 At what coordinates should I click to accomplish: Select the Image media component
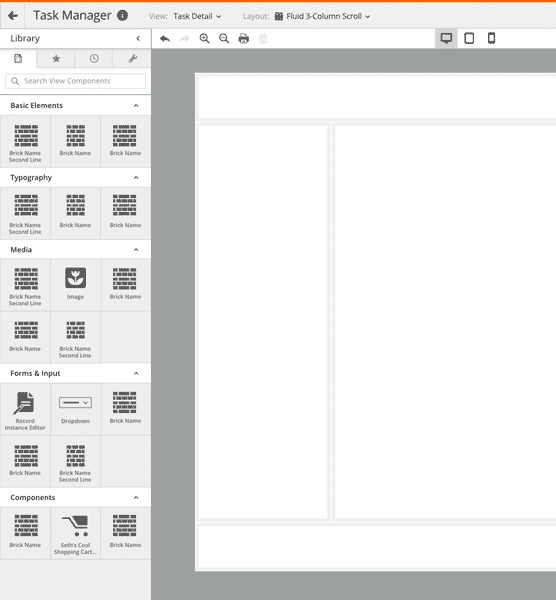pyautogui.click(x=75, y=284)
